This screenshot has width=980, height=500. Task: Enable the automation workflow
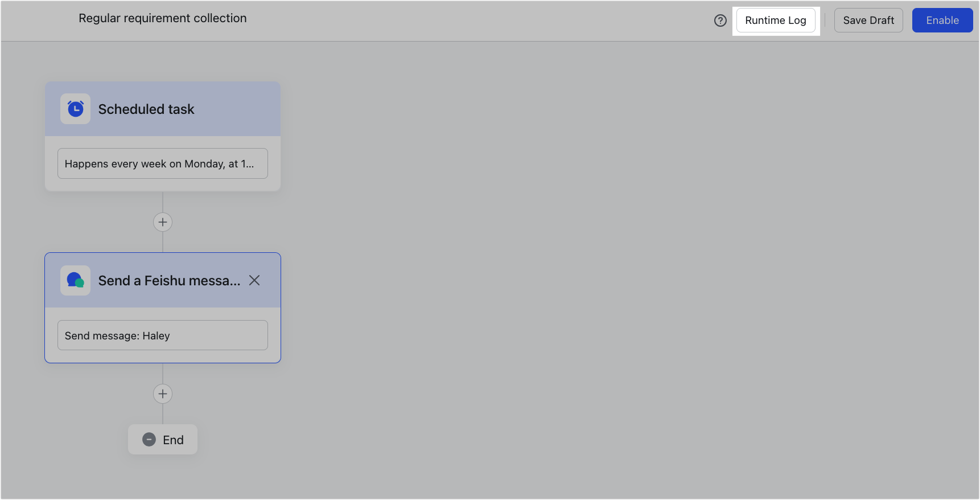(x=942, y=21)
